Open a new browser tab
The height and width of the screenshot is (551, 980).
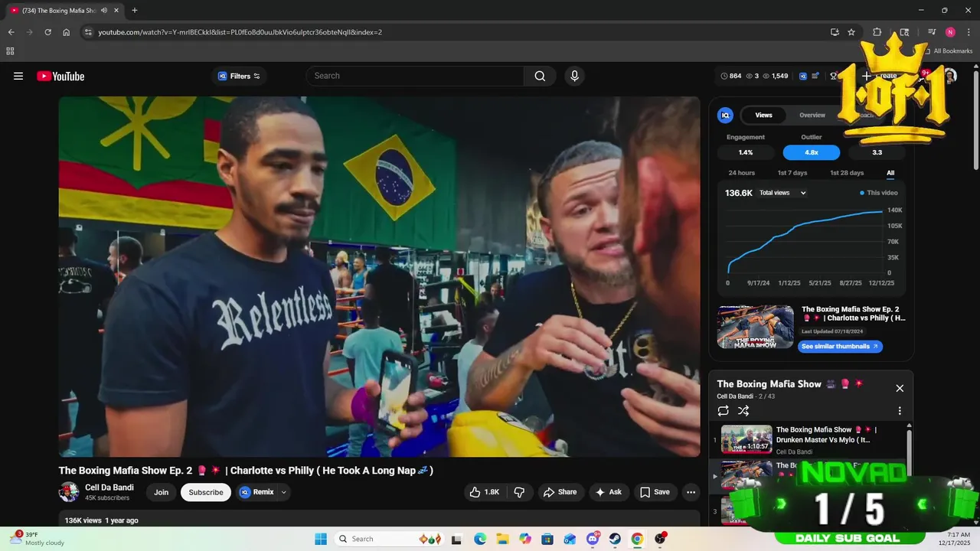135,11
